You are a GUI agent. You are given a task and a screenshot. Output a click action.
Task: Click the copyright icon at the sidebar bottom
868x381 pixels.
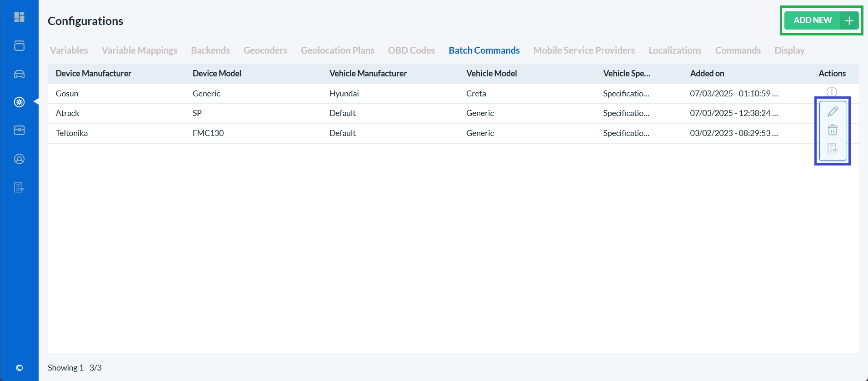click(x=19, y=368)
